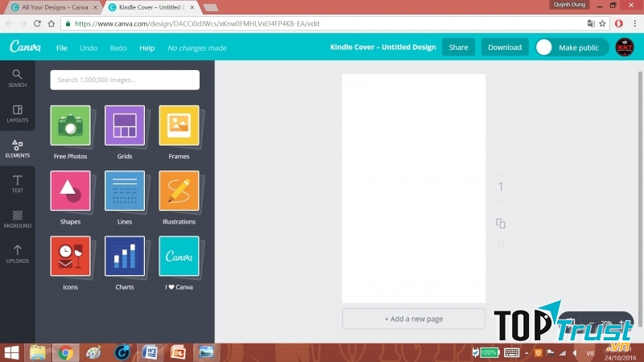644x362 pixels.
Task: Switch to the Layouts sidebar tab
Action: (17, 113)
